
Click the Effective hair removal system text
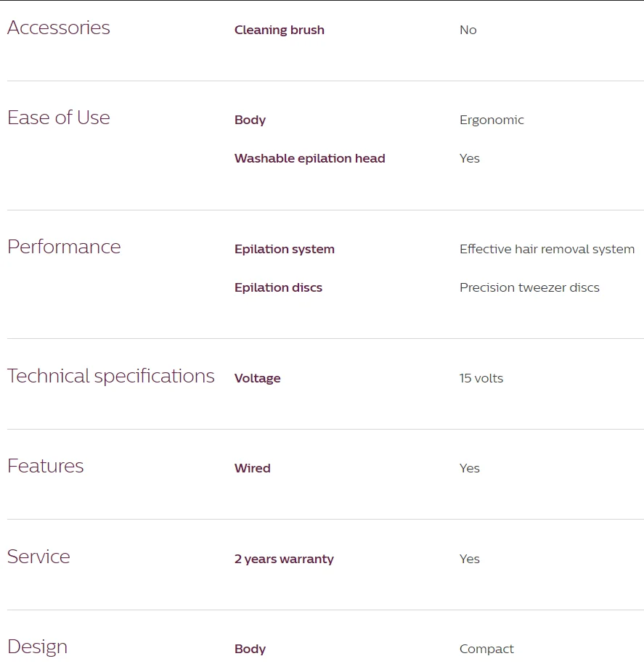pyautogui.click(x=547, y=250)
